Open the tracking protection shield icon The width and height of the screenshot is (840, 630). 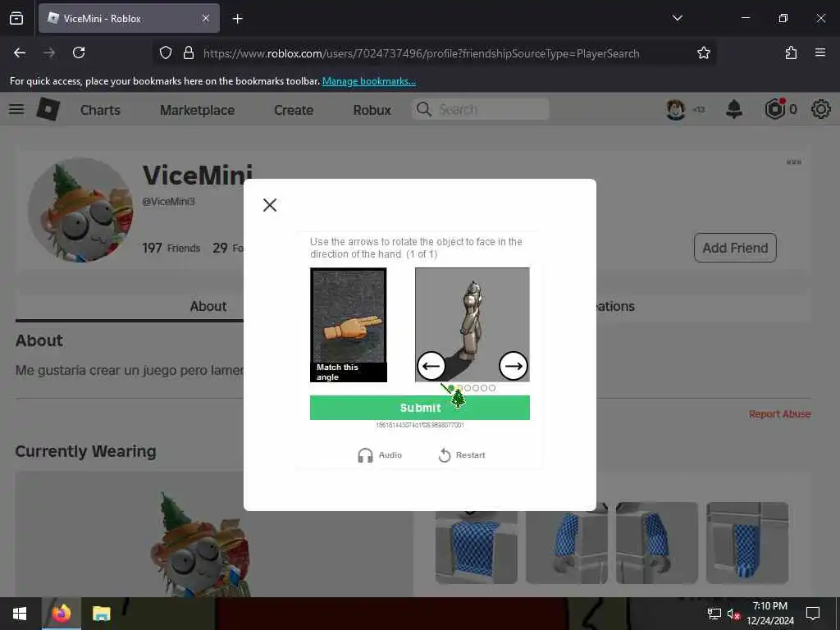click(x=166, y=52)
